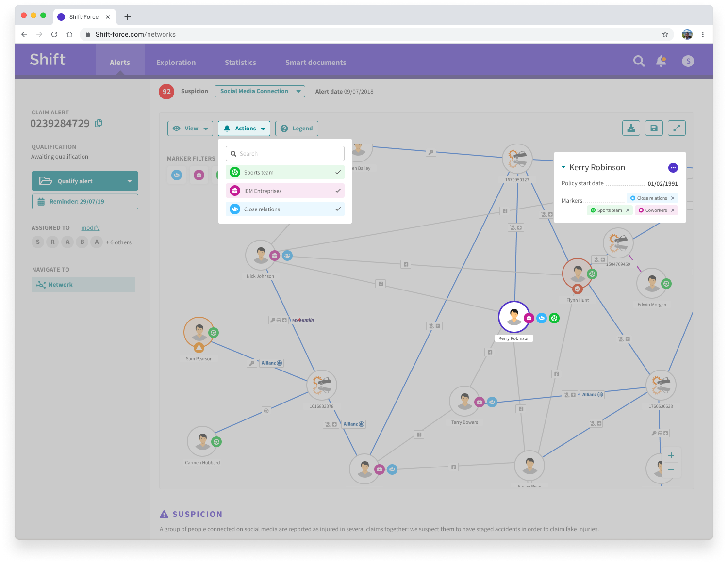728x564 pixels.
Task: Open the notifications bell icon
Action: (661, 61)
